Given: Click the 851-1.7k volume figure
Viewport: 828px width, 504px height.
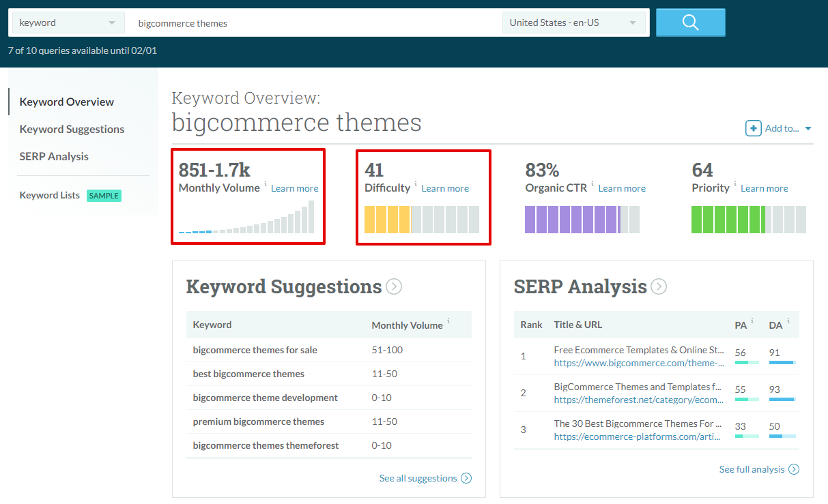Looking at the screenshot, I should (214, 170).
